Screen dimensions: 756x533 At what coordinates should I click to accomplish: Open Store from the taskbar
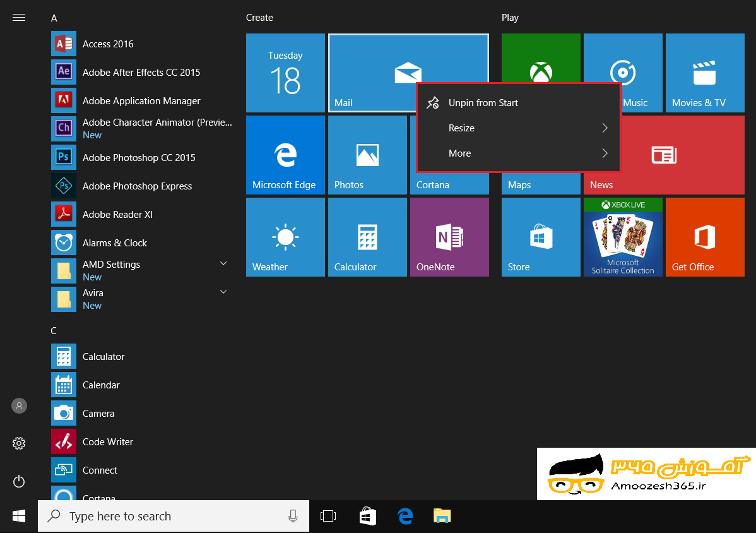(x=367, y=516)
